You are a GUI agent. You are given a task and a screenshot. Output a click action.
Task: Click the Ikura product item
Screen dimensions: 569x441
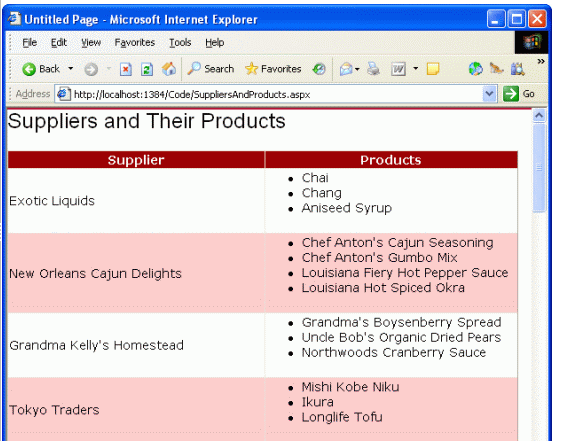[x=318, y=402]
